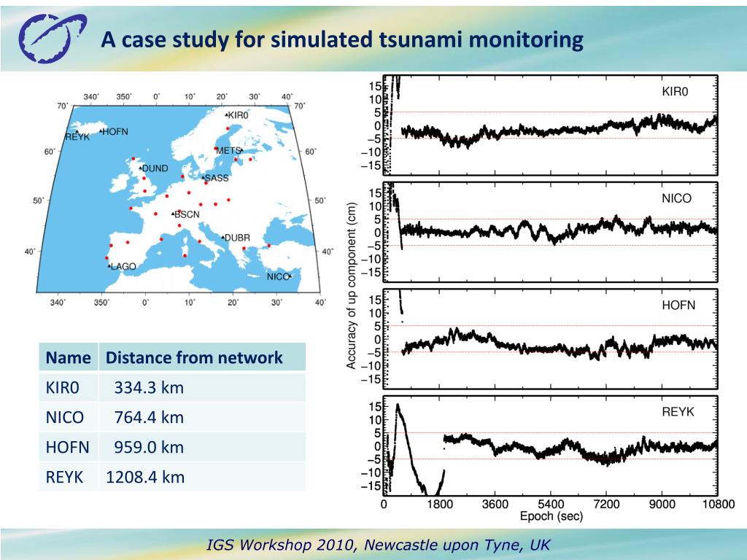Screen dimensions: 747x560
Task: Select the KIR0 station label on the map
Action: click(x=239, y=115)
